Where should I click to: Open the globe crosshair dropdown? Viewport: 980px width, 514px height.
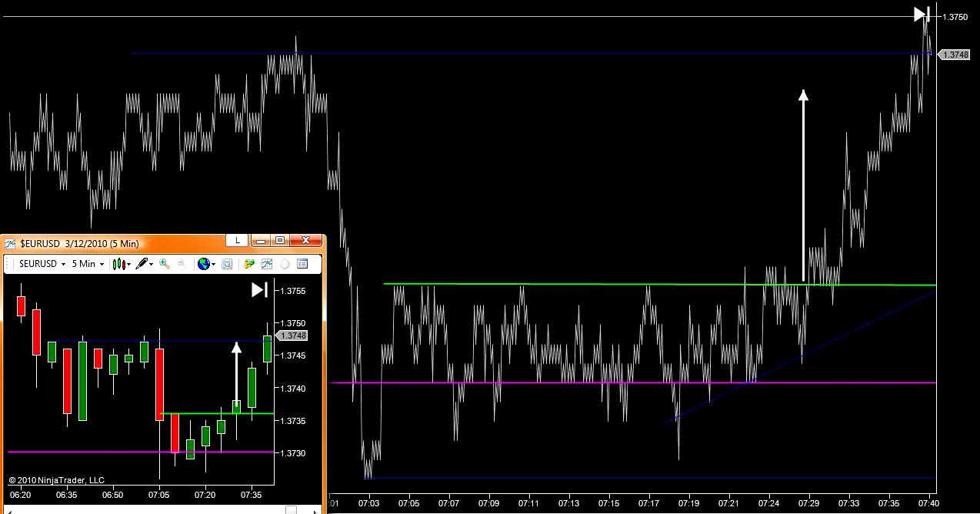click(x=206, y=264)
